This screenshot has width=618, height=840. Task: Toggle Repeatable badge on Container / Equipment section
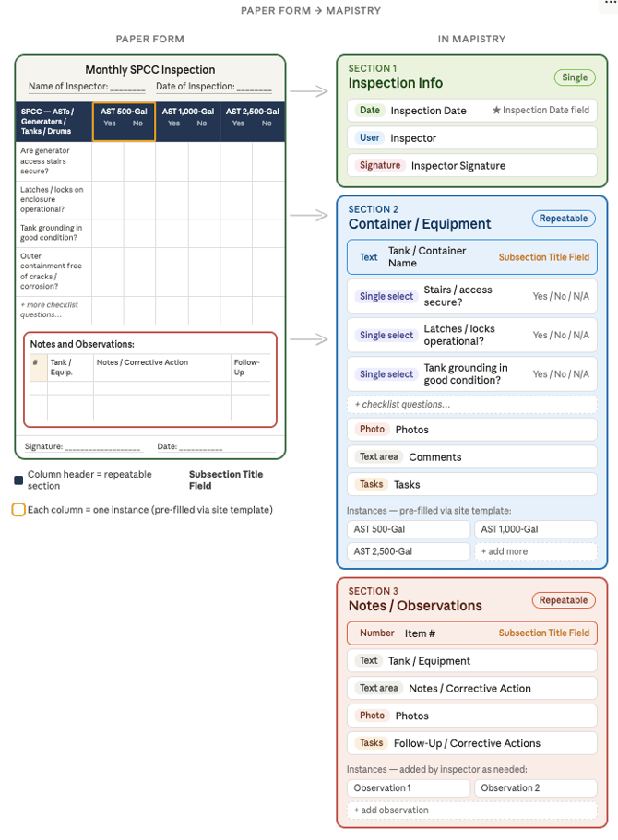[x=563, y=219]
